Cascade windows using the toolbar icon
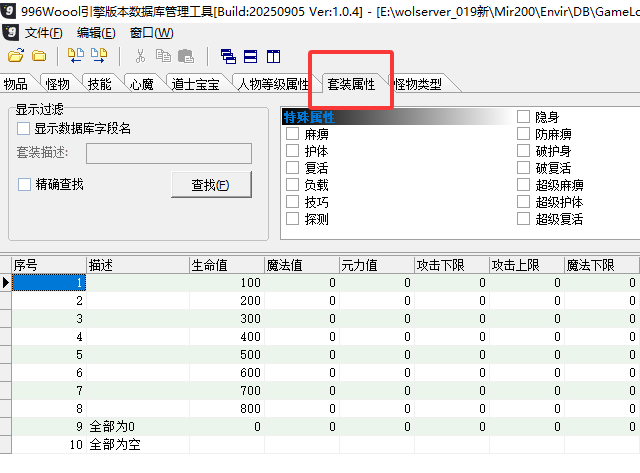 point(228,56)
